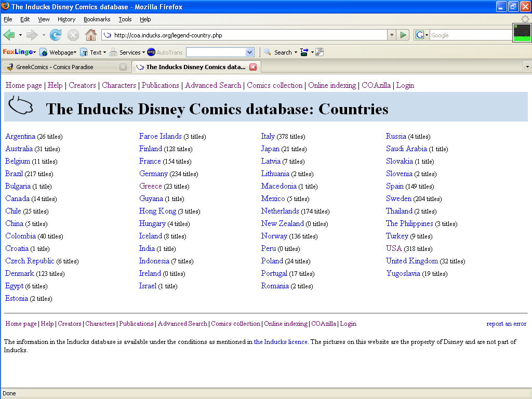Open the Czech Republic country link
532x399 pixels.
click(x=30, y=261)
